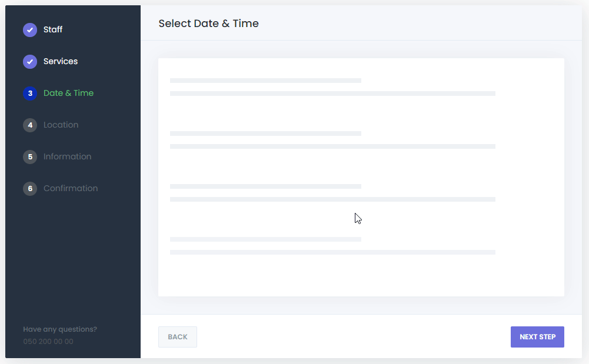Click the 'Have any questions?' text
Viewport: 589px width, 364px height.
click(x=60, y=329)
